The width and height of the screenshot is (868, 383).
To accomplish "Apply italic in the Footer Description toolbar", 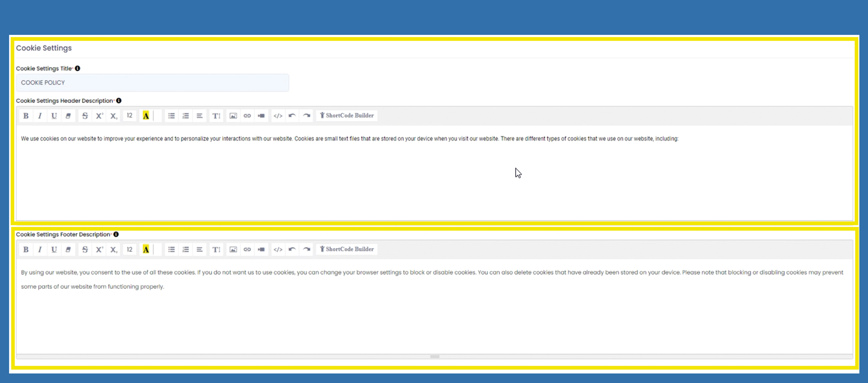I will tap(40, 249).
